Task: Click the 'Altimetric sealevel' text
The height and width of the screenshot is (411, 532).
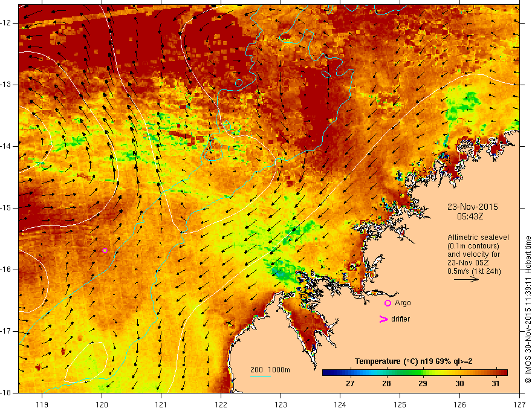Action: pos(478,238)
